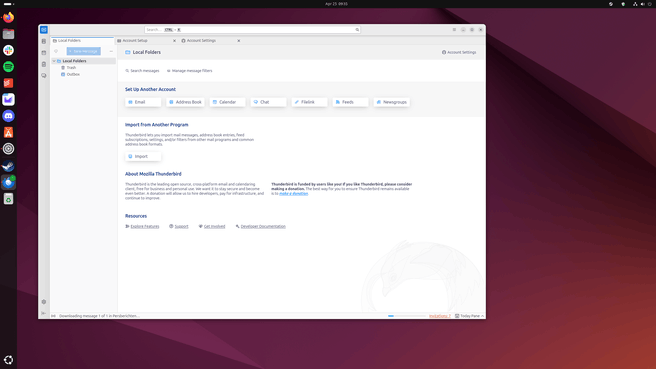656x369 pixels.
Task: Click the download progress bar
Action: (x=407, y=316)
